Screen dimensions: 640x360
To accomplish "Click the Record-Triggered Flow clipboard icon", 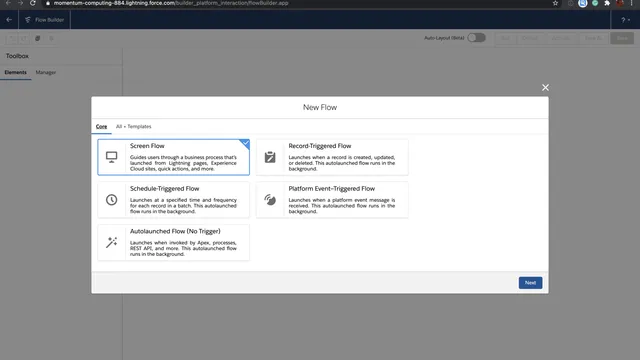I will click(270, 157).
